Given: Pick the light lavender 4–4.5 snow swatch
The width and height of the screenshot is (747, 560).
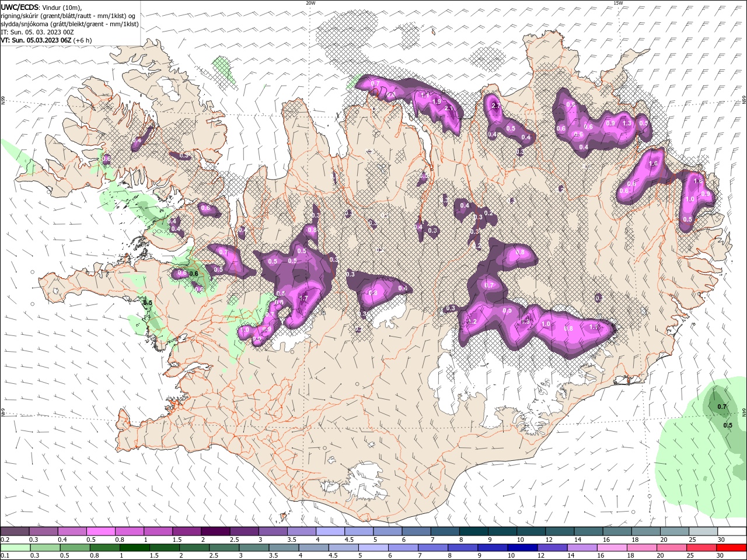Looking at the screenshot, I should [330, 531].
